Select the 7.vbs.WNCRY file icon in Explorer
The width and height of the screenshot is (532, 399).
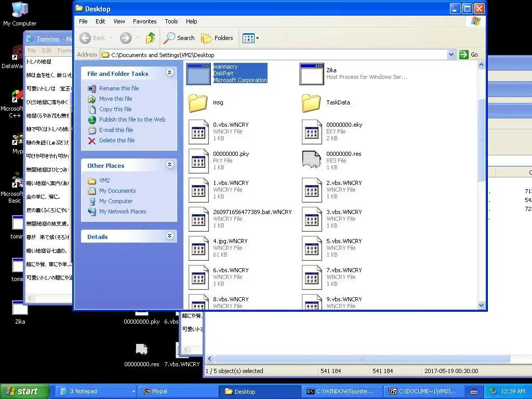tap(312, 277)
